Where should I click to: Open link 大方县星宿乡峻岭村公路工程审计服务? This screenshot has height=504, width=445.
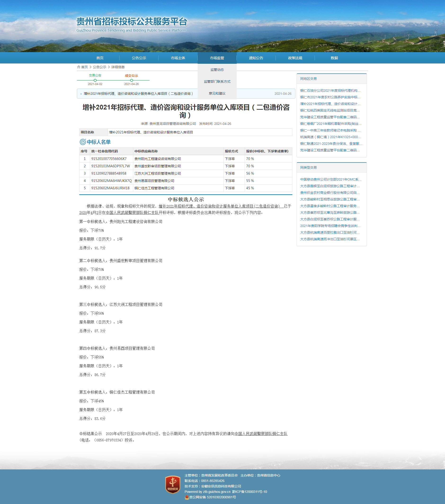(330, 206)
